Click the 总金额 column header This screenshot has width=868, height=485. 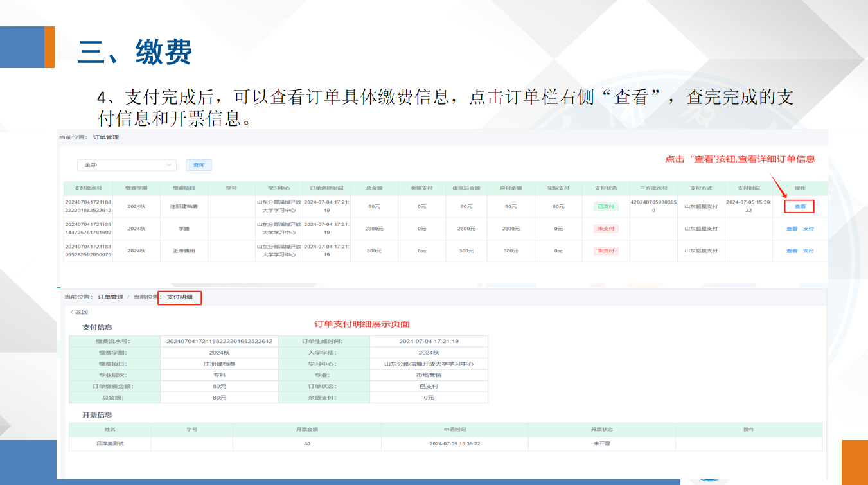tap(375, 188)
